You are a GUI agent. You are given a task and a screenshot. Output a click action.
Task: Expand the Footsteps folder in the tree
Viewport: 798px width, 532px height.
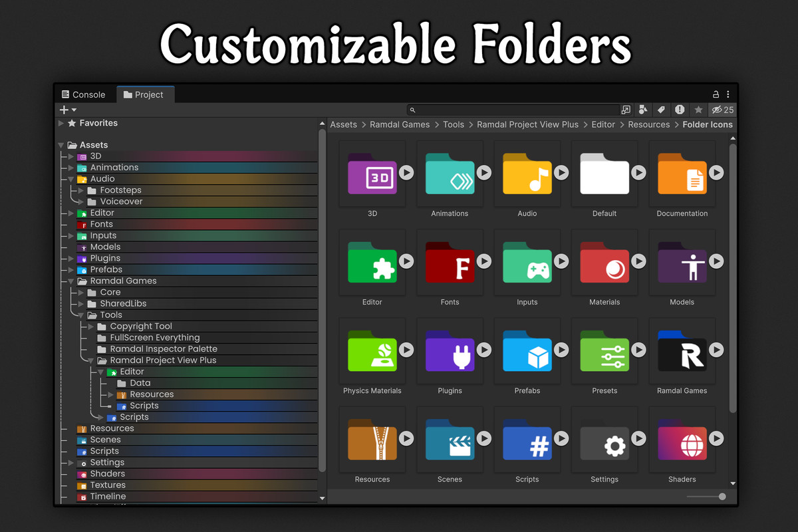(x=81, y=190)
